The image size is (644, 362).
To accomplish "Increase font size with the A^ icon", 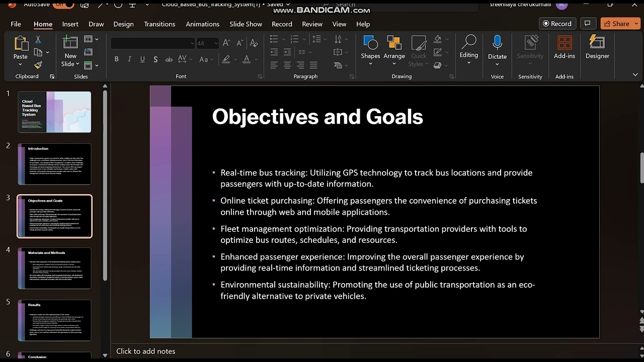I will 226,43.
